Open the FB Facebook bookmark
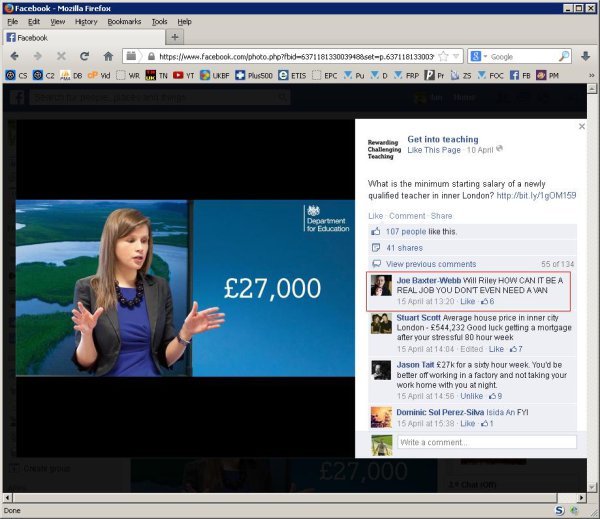The height and width of the screenshot is (519, 600). point(520,75)
